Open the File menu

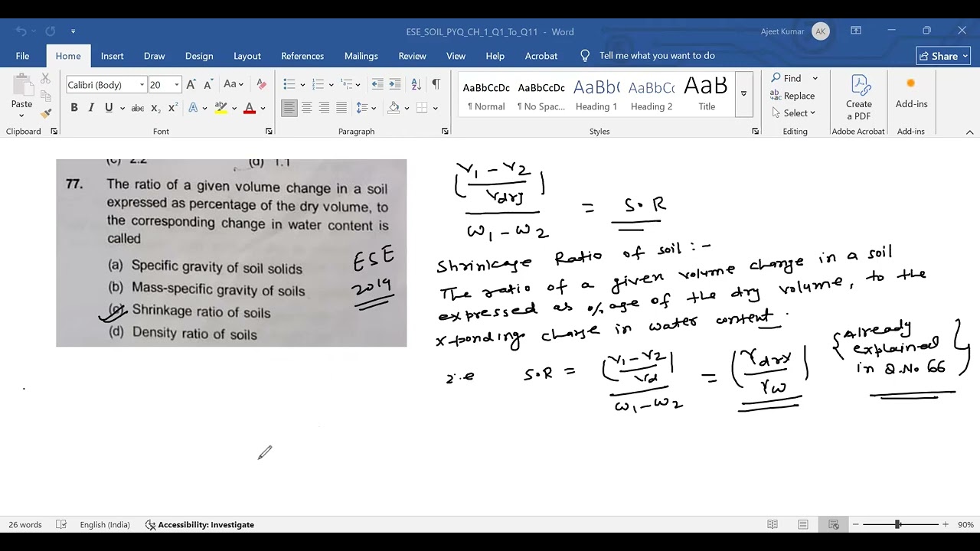pyautogui.click(x=22, y=56)
